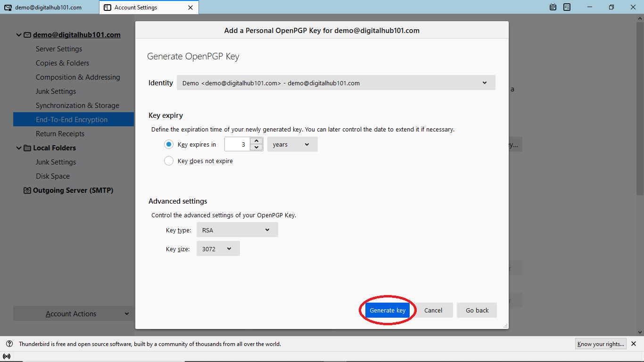Screen dimensions: 644x362
Task: Click the dialog resize grip corner
Action: [x=505, y=326]
